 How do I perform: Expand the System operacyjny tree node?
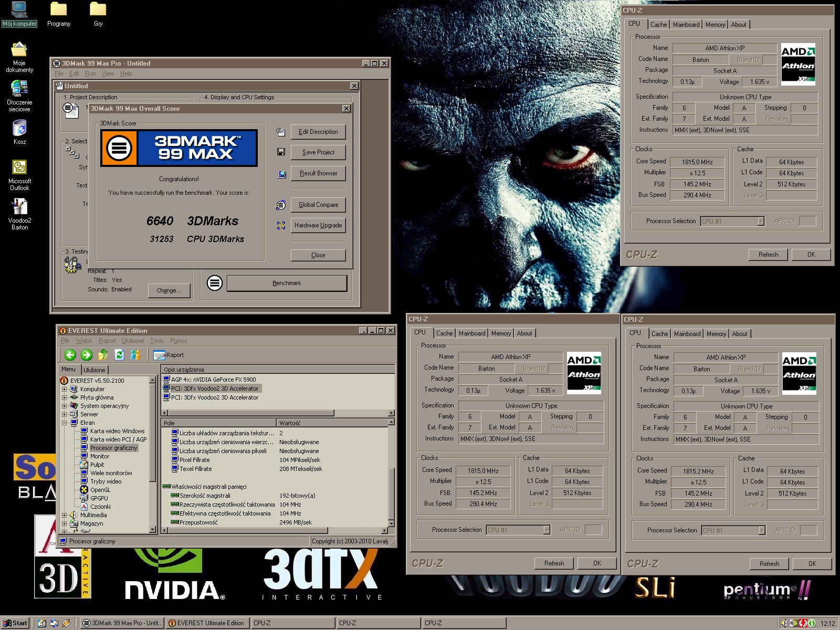tap(65, 406)
